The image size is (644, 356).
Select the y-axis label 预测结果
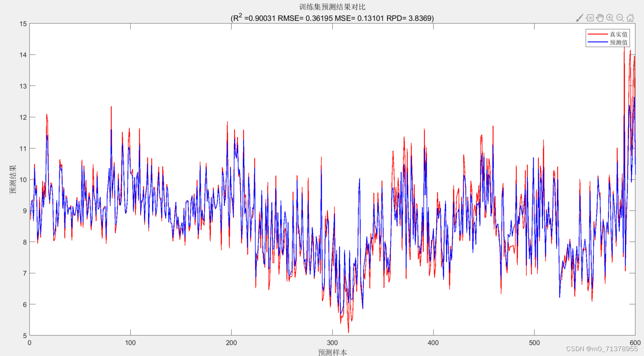13,179
